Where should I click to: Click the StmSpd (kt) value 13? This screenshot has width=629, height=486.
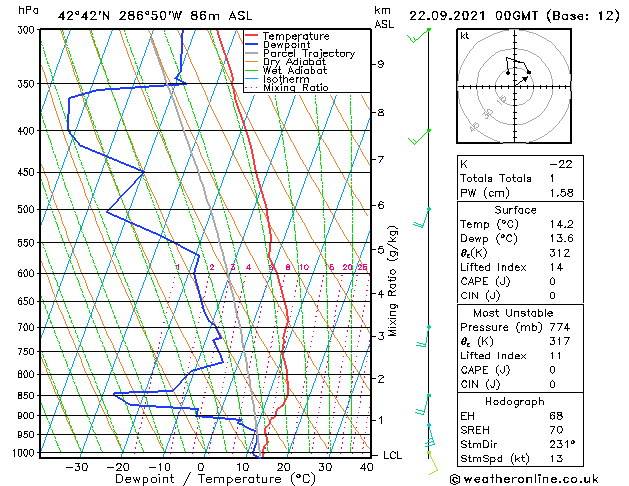click(x=556, y=458)
